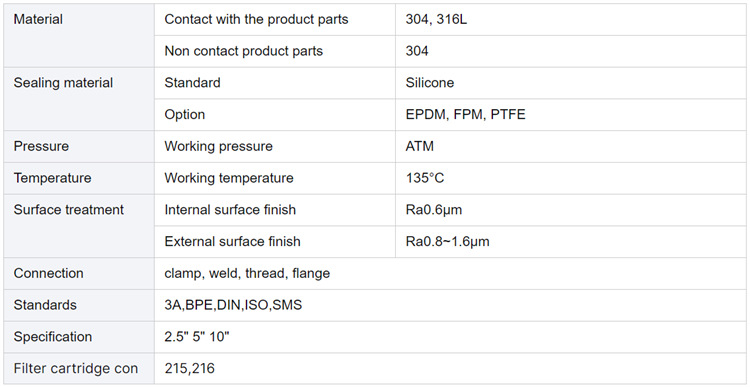Click the Material row header cell
Viewport: 750px width, 387px height.
click(79, 35)
